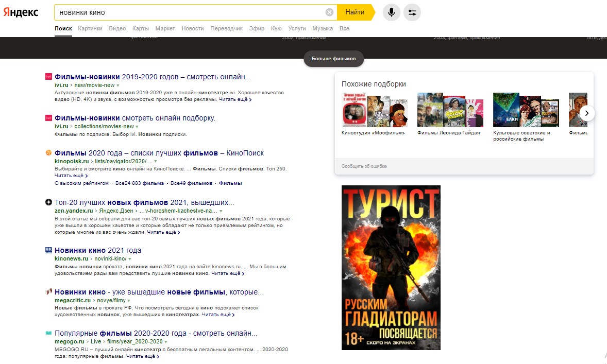This screenshot has width=607, height=364.
Task: Open 'Популярные фильмы 2020-2020 года' megogo result
Action: point(156,333)
